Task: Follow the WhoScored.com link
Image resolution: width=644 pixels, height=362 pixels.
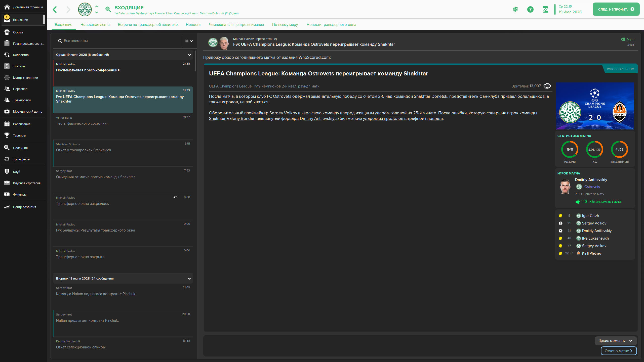Action: coord(314,58)
